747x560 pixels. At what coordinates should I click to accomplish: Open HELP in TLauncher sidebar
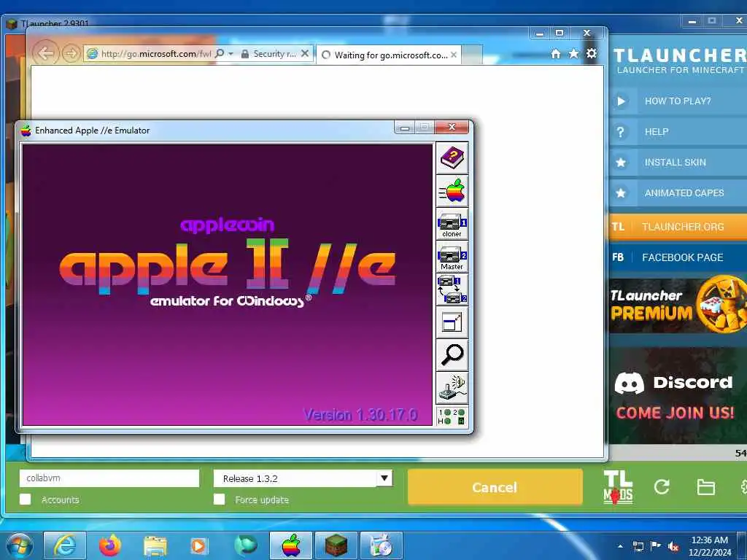(678, 132)
